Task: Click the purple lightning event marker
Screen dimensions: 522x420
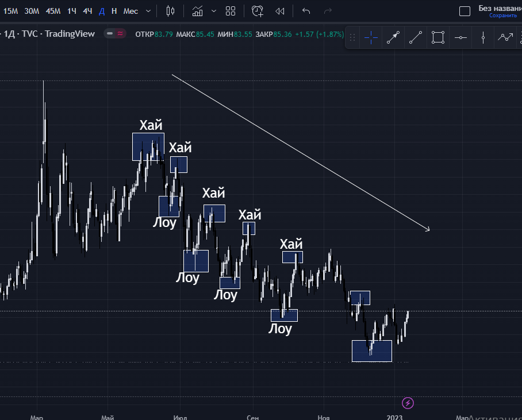Action: tap(408, 403)
